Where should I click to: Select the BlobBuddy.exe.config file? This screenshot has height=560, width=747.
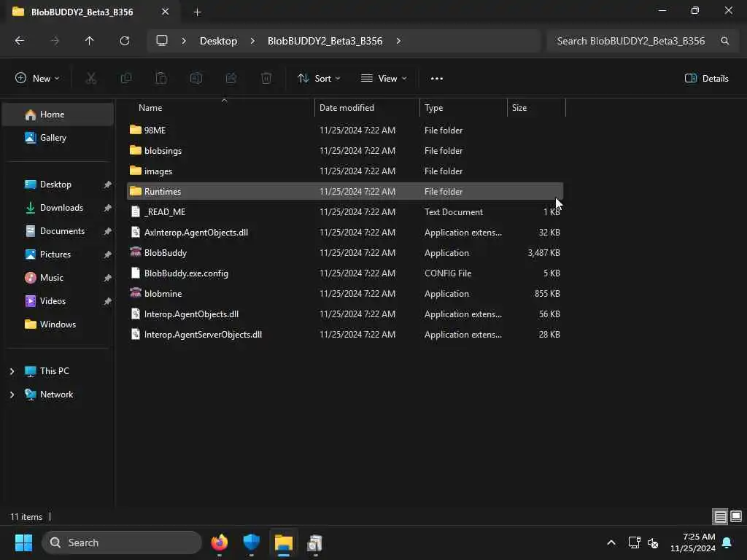click(345, 273)
